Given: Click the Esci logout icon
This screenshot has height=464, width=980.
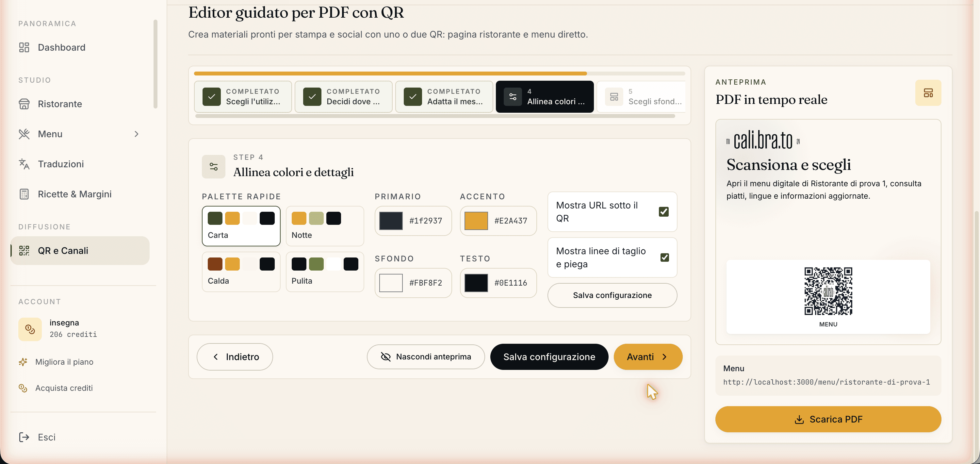Looking at the screenshot, I should coord(24,437).
